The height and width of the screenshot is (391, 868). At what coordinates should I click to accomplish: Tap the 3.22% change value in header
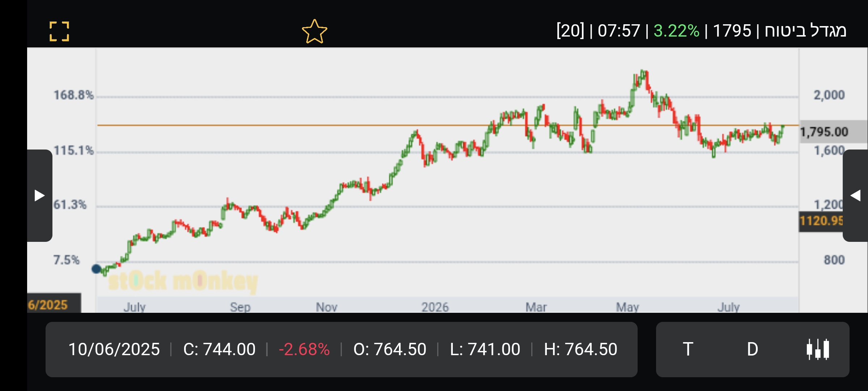676,31
